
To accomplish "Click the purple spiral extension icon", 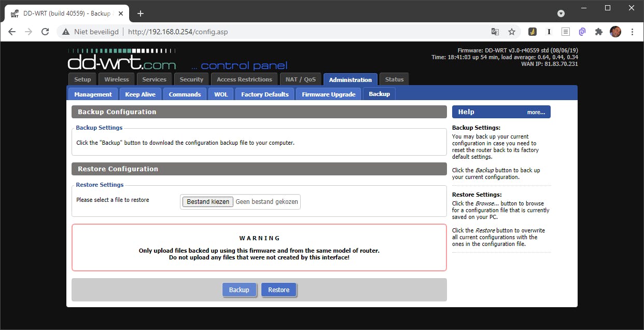I will tap(582, 32).
